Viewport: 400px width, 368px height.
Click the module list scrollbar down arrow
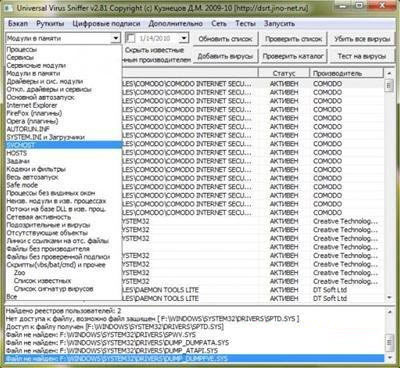pyautogui.click(x=389, y=297)
